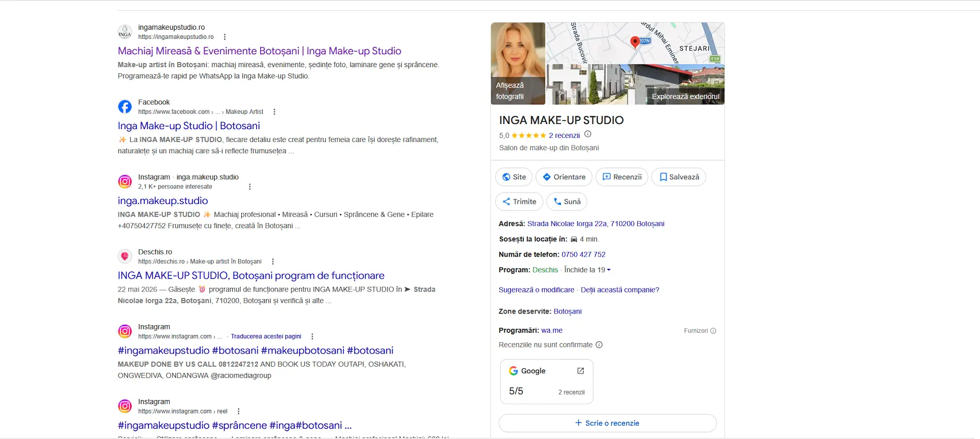Open options menu for inga.makeup.studio Instagram result
Image resolution: width=980 pixels, height=439 pixels.
tap(250, 186)
